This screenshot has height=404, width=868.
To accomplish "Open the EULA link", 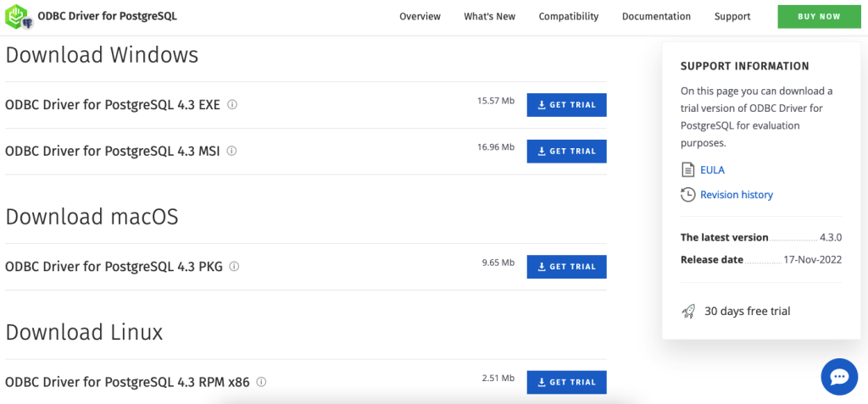I will click(x=712, y=170).
